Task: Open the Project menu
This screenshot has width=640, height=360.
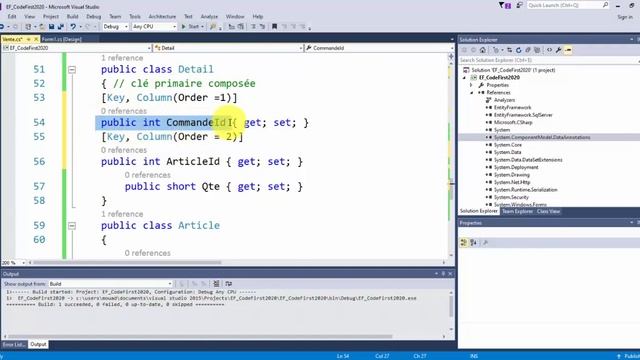Action: coord(51,17)
